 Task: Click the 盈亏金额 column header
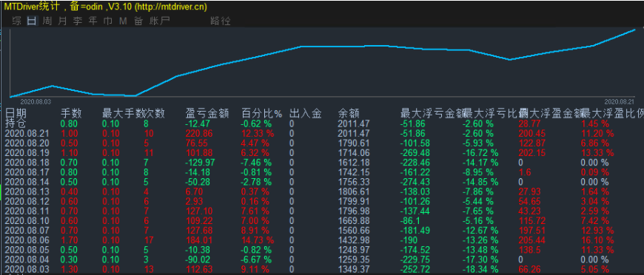click(x=207, y=113)
